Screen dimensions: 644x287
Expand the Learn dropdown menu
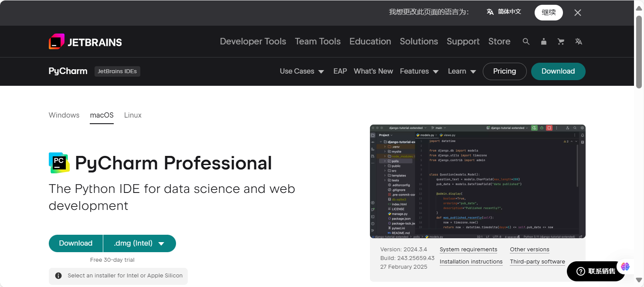461,71
